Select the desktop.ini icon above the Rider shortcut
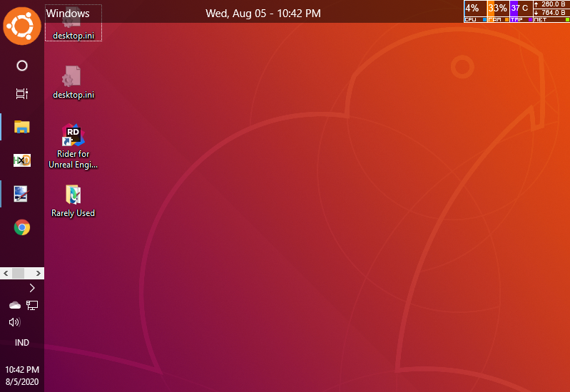 (73, 83)
